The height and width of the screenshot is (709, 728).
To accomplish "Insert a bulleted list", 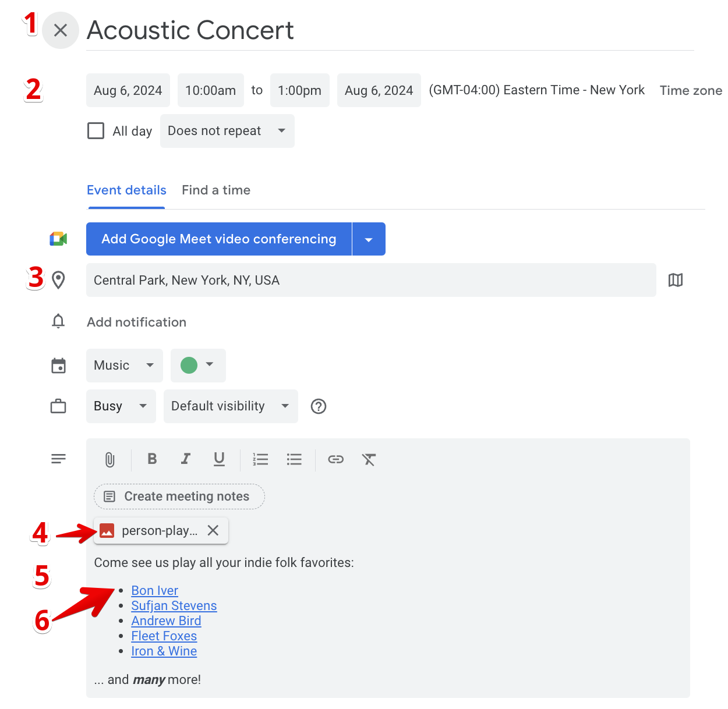I will click(x=294, y=460).
